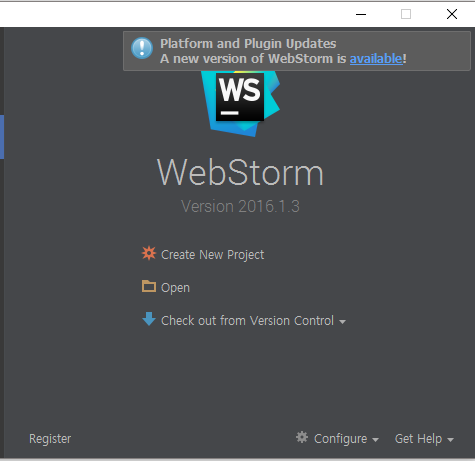This screenshot has height=461, width=475.
Task: Click the WebStorm WS logo
Action: (x=241, y=103)
